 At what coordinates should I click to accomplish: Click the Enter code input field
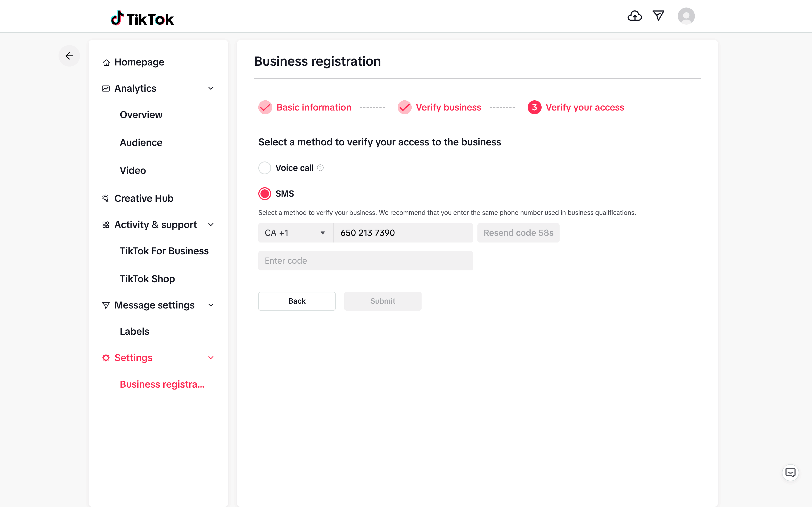pos(365,260)
